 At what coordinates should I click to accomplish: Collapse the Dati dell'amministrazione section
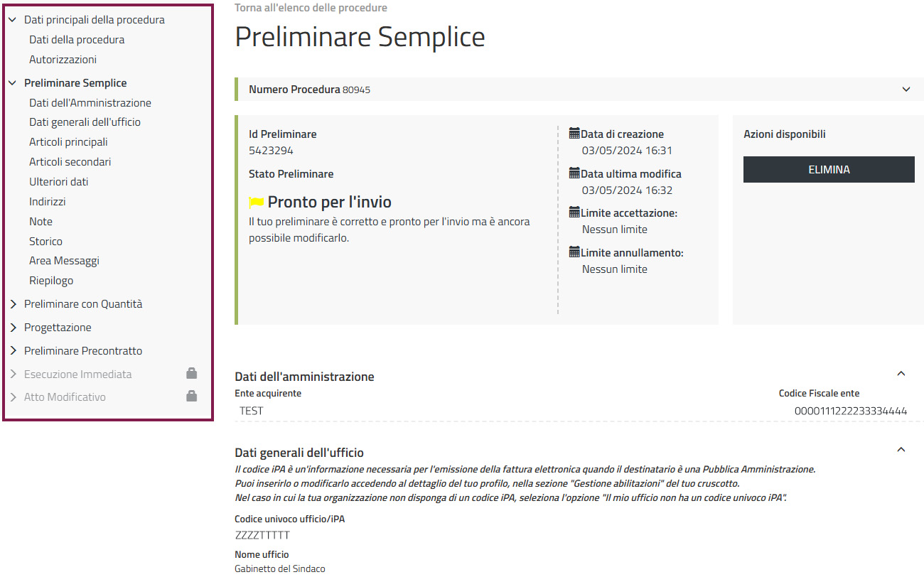[901, 374]
